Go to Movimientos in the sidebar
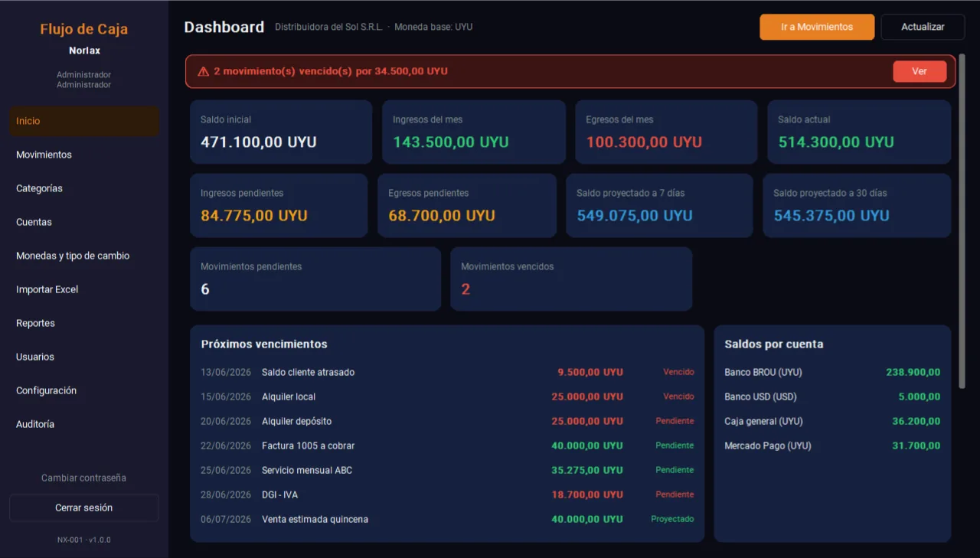980x558 pixels. [x=84, y=155]
